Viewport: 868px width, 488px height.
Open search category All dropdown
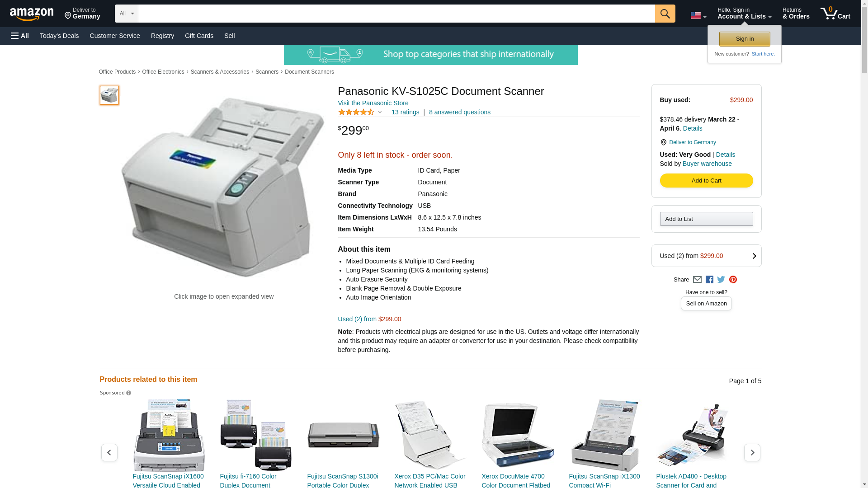point(127,14)
